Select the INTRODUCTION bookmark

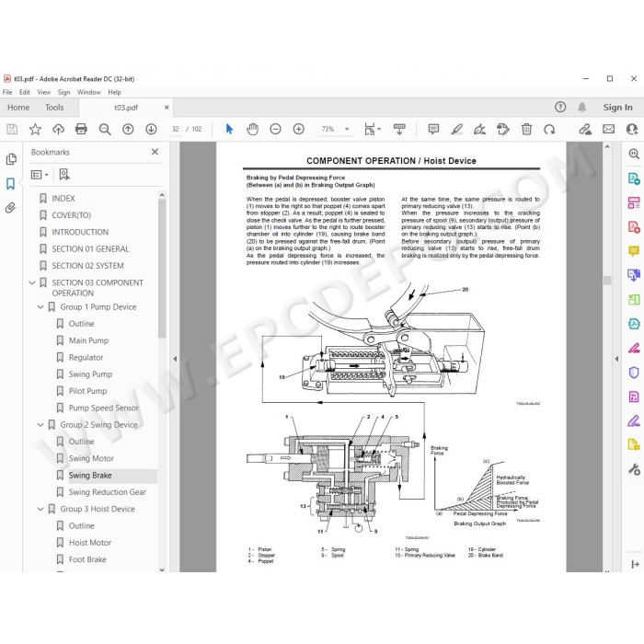(x=80, y=232)
